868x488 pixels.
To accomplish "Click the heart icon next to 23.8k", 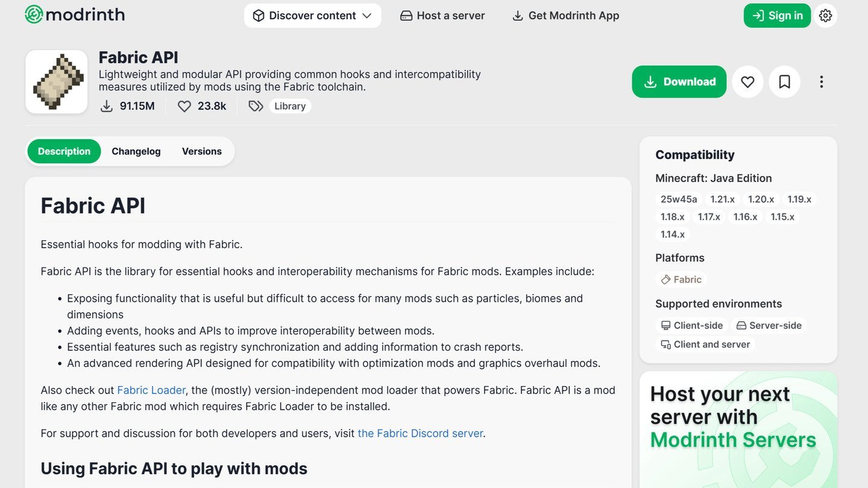I will pyautogui.click(x=184, y=106).
